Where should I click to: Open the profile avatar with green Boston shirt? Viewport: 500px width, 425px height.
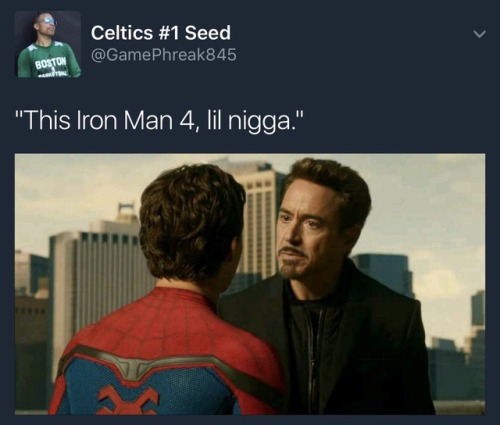48,44
